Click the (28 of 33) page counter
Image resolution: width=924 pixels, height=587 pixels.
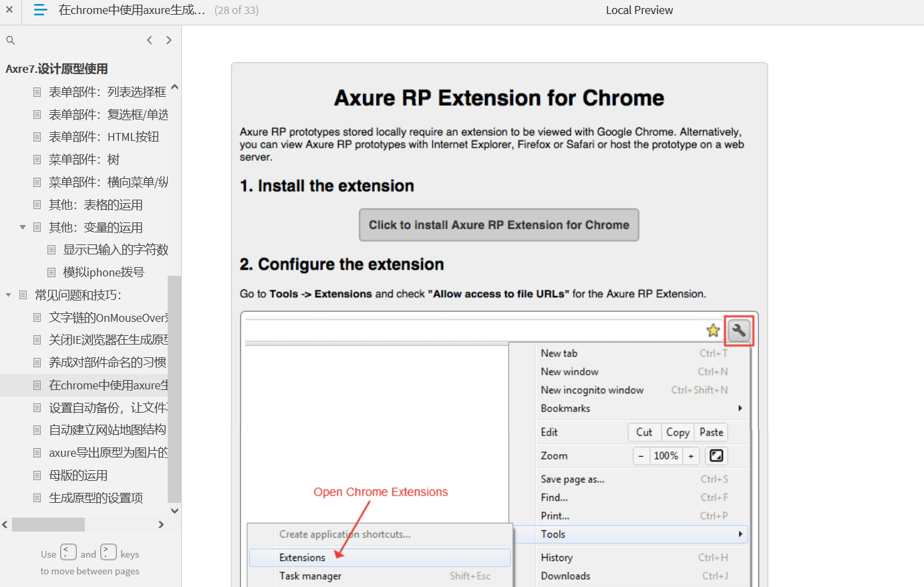[237, 10]
